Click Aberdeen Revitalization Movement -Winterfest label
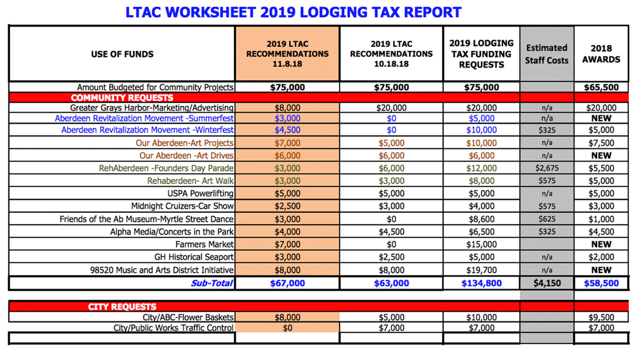 147,130
